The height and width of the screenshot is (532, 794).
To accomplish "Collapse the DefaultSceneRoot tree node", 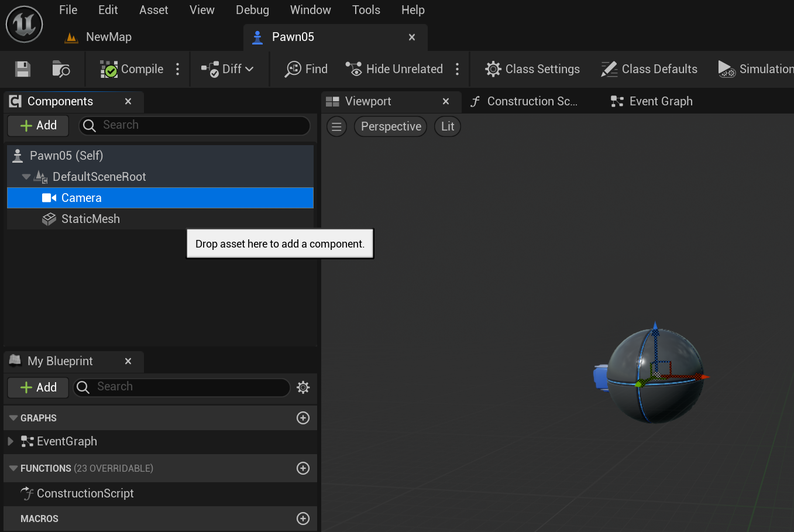I will tap(26, 177).
